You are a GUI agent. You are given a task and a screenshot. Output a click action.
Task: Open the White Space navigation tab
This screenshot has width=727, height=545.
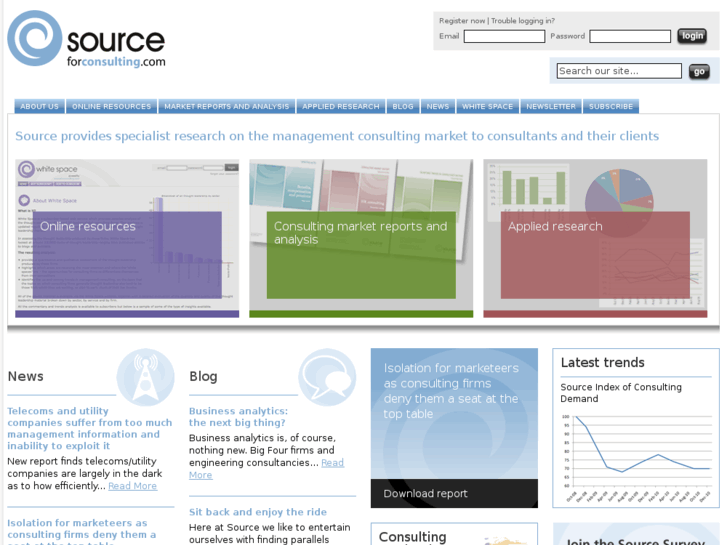[x=487, y=106]
